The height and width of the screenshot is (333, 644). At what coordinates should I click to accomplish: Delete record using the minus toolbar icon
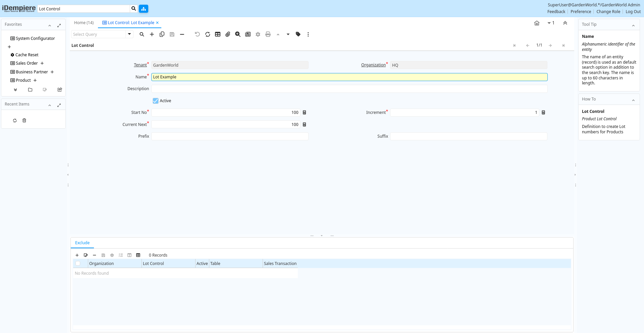click(182, 34)
